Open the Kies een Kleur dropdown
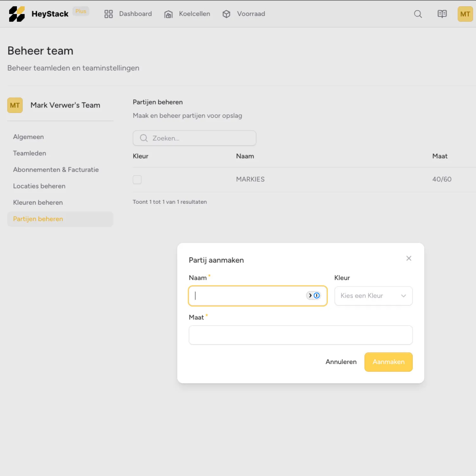 (373, 296)
